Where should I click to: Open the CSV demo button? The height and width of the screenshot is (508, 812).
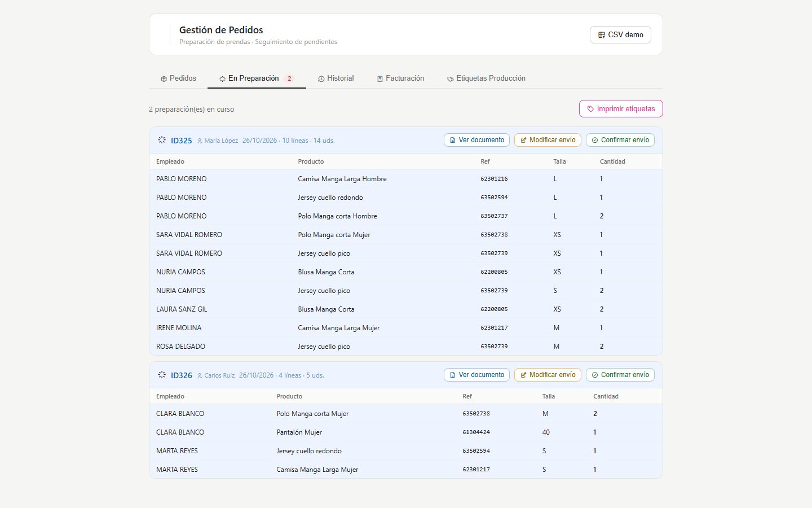point(620,34)
